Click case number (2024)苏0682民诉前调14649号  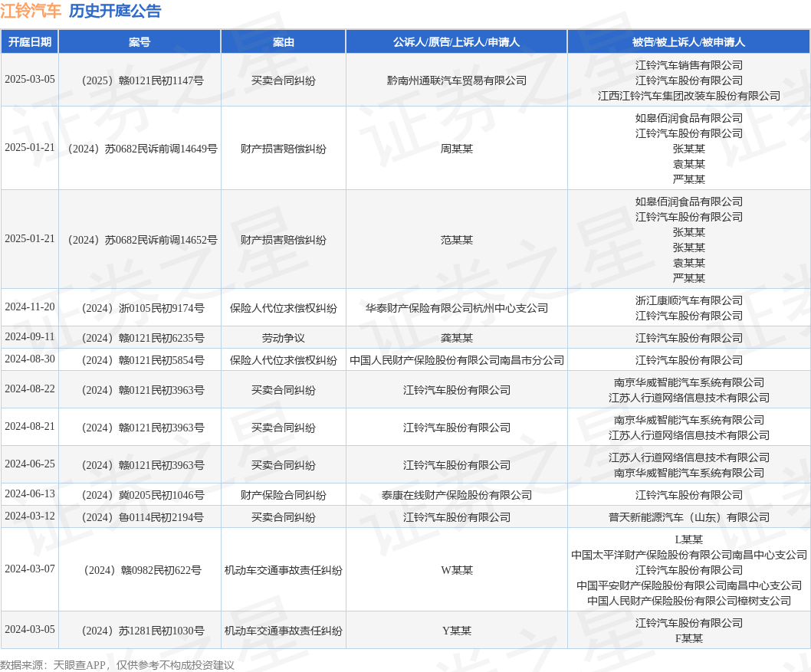140,149
